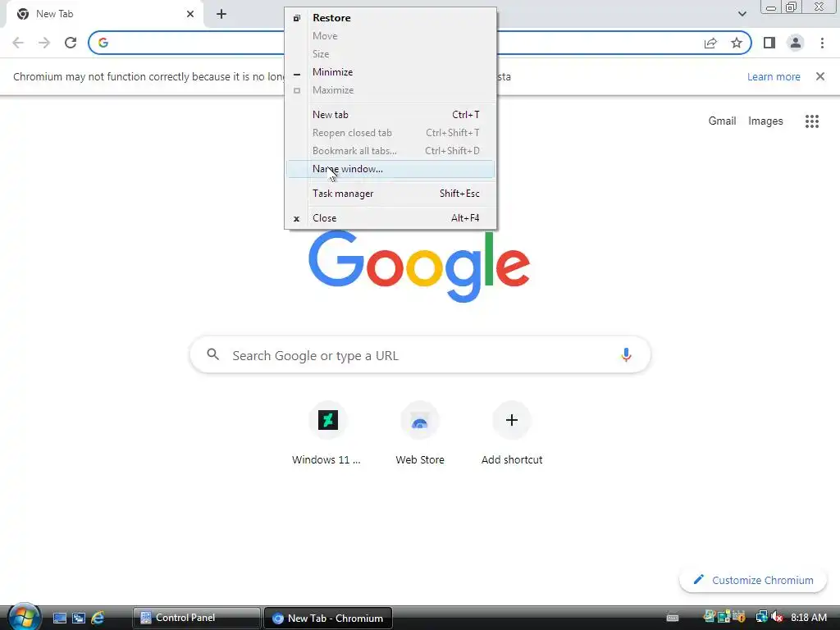This screenshot has width=840, height=630.
Task: Click the Google logo image
Action: [419, 266]
